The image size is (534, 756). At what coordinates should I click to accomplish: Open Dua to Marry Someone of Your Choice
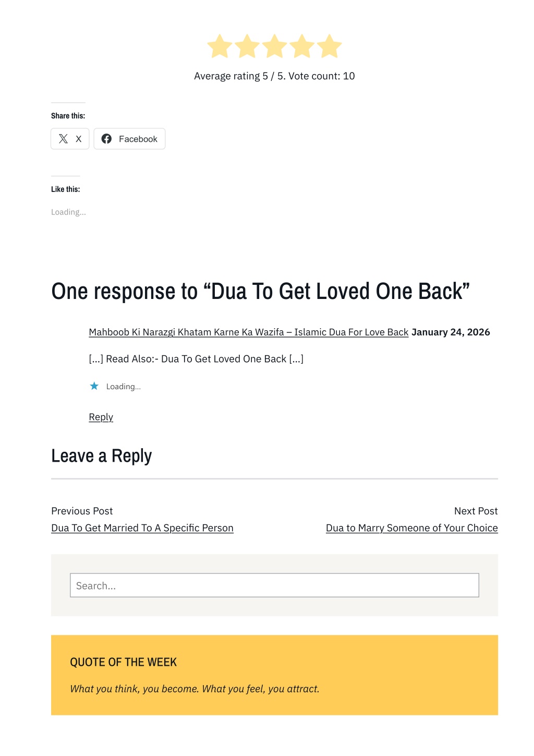click(x=411, y=528)
